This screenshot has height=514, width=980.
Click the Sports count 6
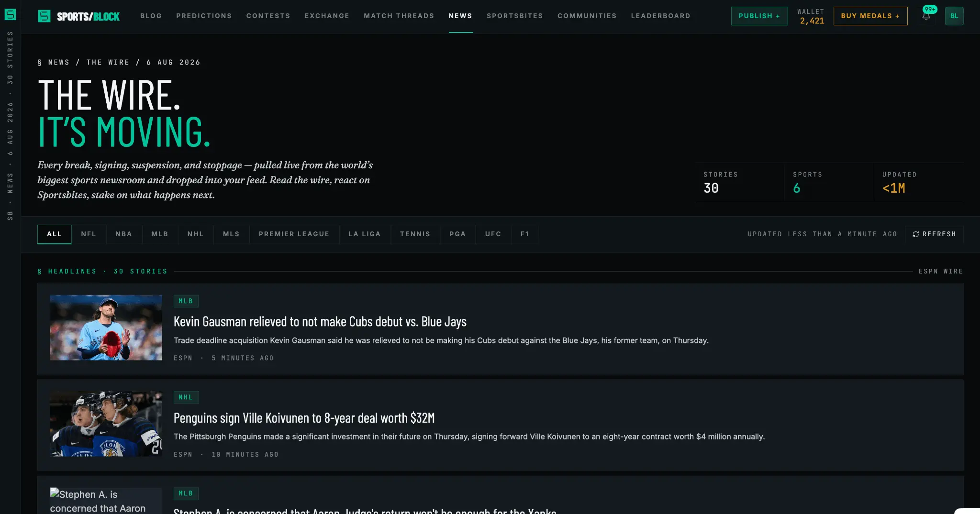point(797,188)
